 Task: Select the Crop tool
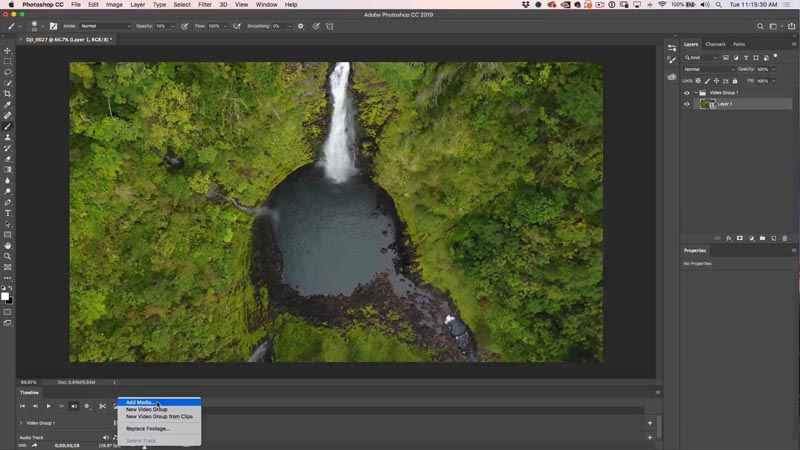pos(7,94)
